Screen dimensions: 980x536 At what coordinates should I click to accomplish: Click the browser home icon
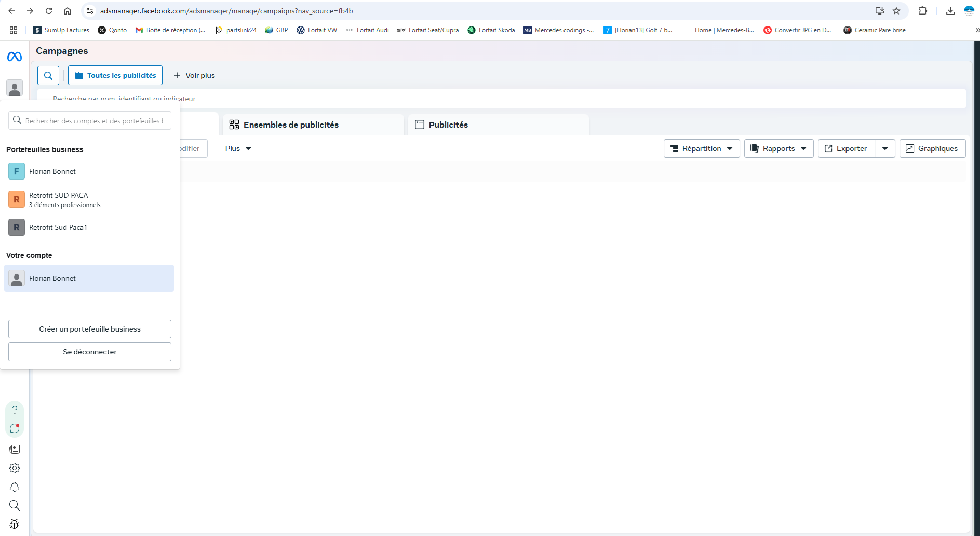68,11
